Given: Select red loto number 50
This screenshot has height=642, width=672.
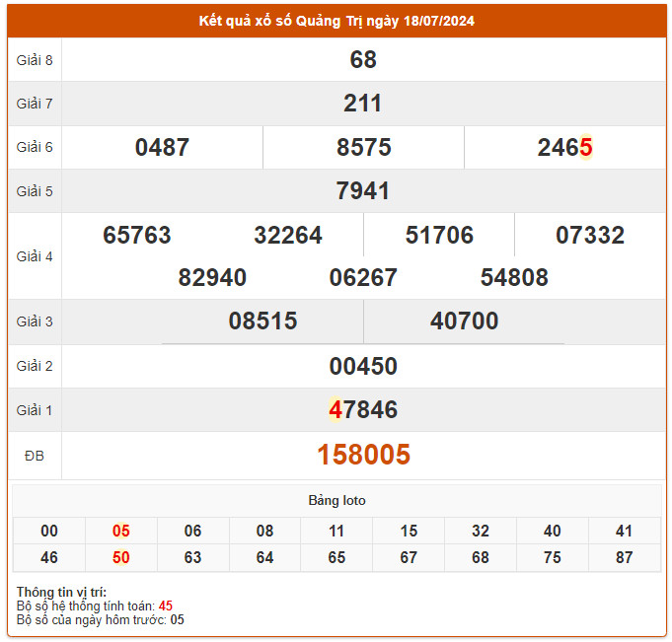Looking at the screenshot, I should tap(121, 558).
